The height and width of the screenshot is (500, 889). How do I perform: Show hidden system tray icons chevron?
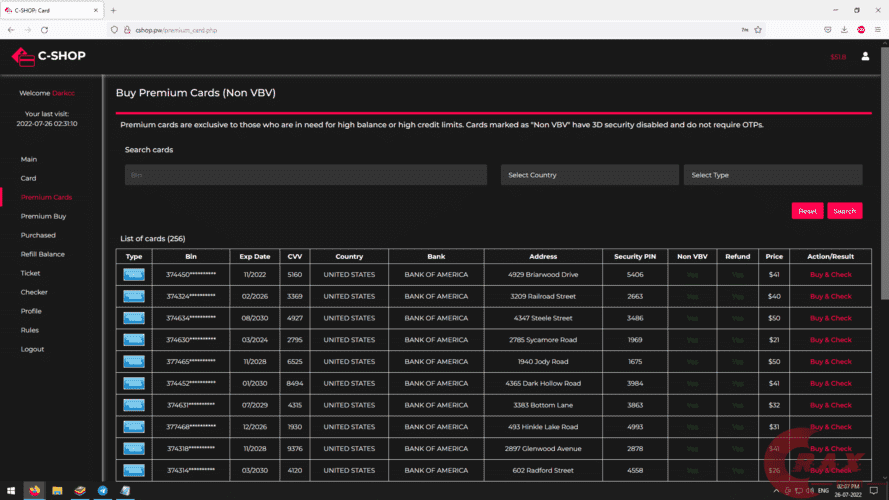pyautogui.click(x=776, y=490)
